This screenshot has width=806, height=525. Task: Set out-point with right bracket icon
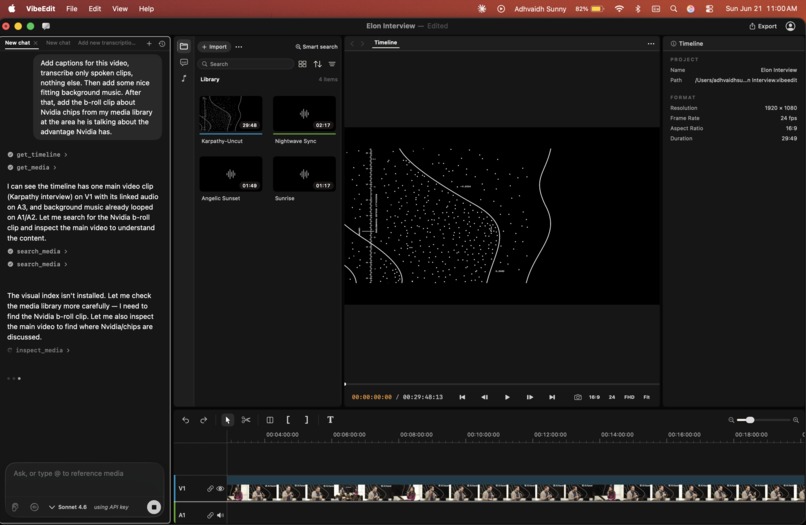click(x=306, y=420)
